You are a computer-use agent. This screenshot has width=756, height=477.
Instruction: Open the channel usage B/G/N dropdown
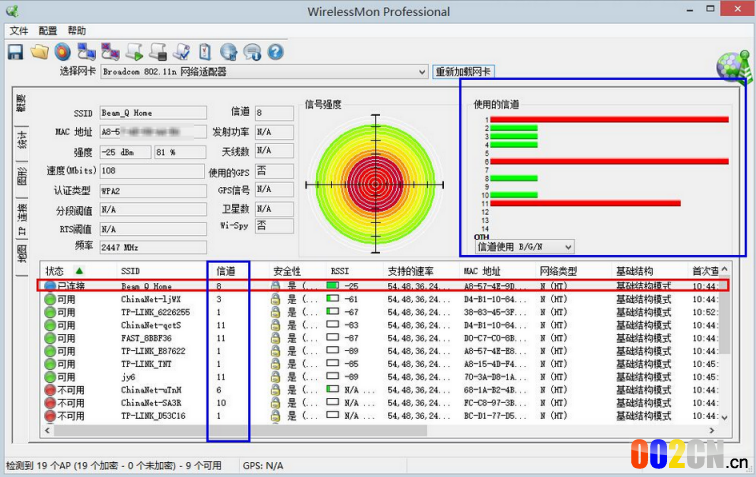click(x=568, y=247)
